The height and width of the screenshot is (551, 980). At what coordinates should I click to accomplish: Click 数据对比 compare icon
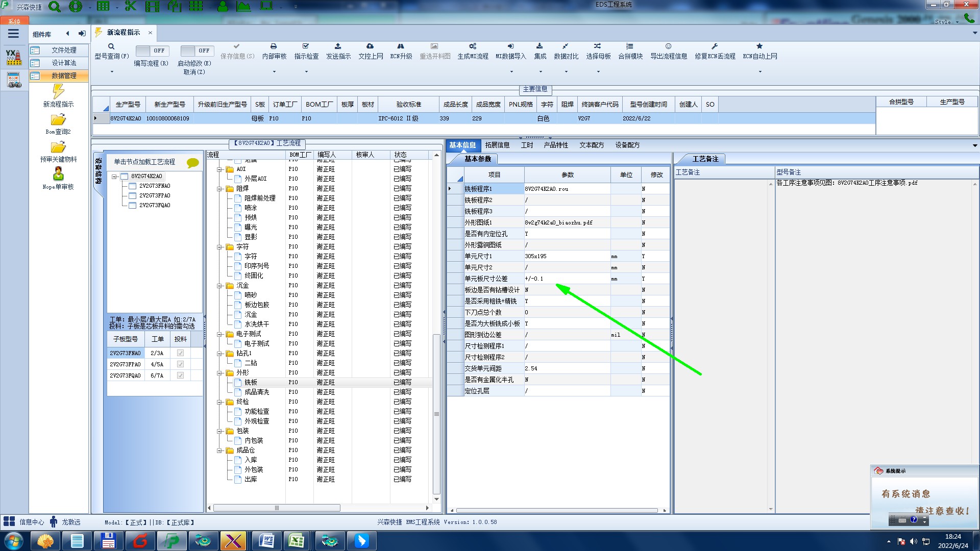pos(566,46)
